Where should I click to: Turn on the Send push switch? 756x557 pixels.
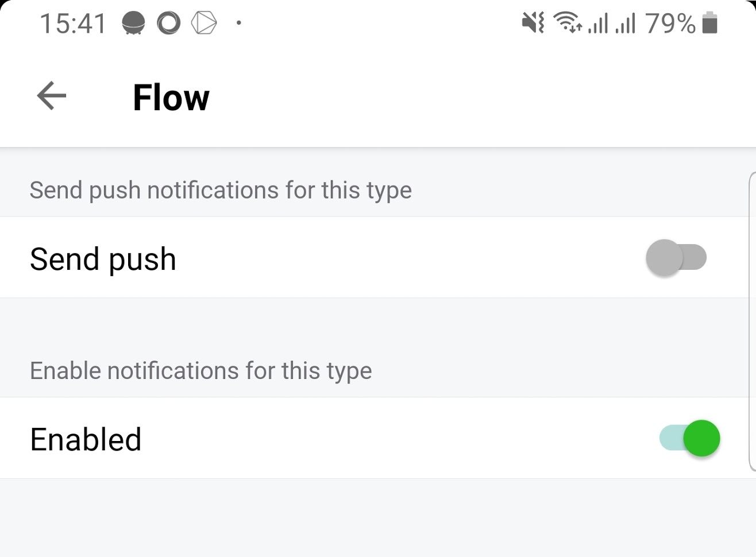676,258
